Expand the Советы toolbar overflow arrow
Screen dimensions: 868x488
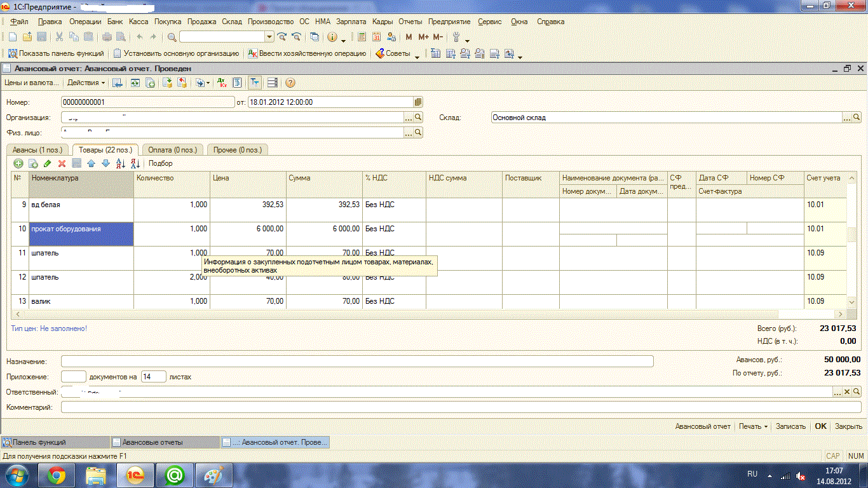pyautogui.click(x=417, y=56)
